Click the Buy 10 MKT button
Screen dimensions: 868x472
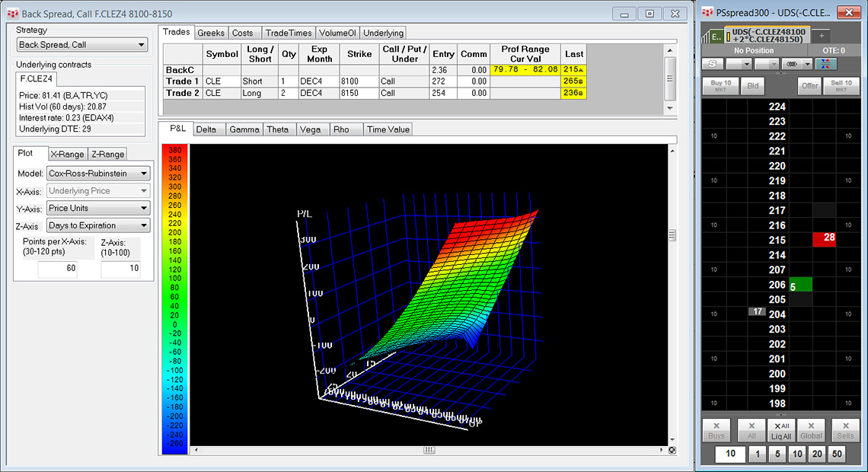(720, 86)
